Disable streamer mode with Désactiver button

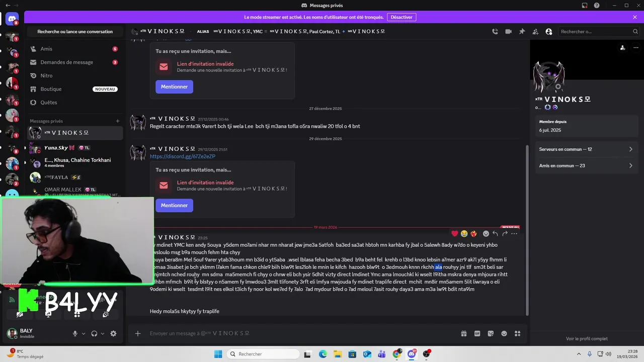pos(401,17)
